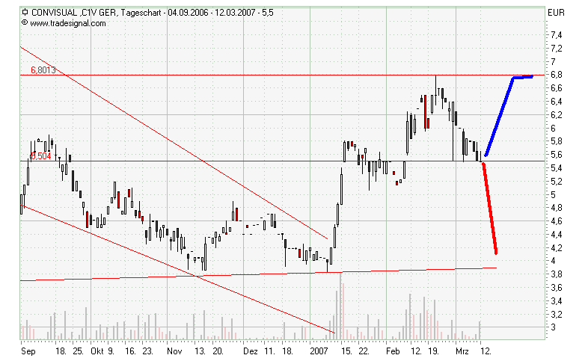Click the Mrz label on time axis
The image size is (588, 364).
point(463,350)
